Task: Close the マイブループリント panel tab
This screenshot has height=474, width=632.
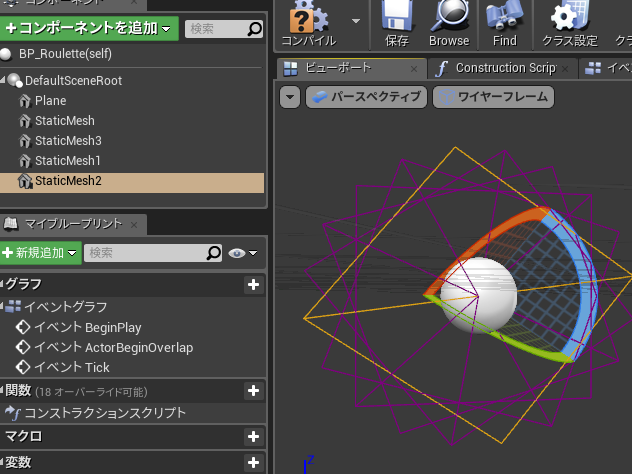Action: 134,225
